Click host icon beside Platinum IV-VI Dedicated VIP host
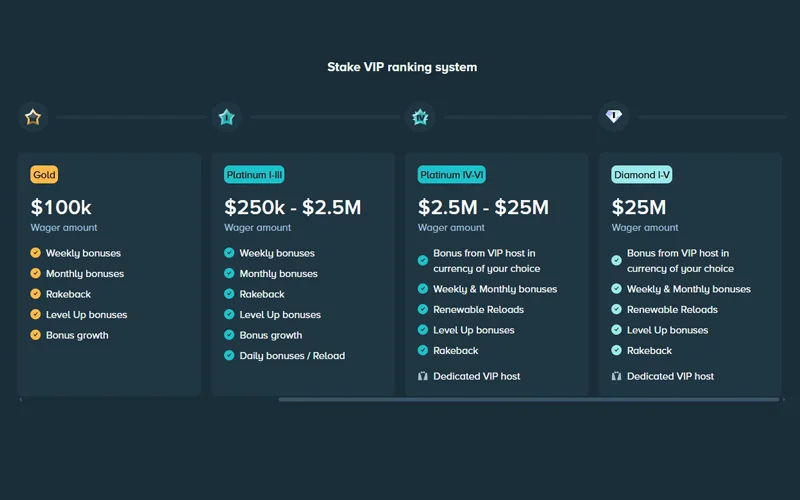This screenshot has height=500, width=800. tap(422, 376)
